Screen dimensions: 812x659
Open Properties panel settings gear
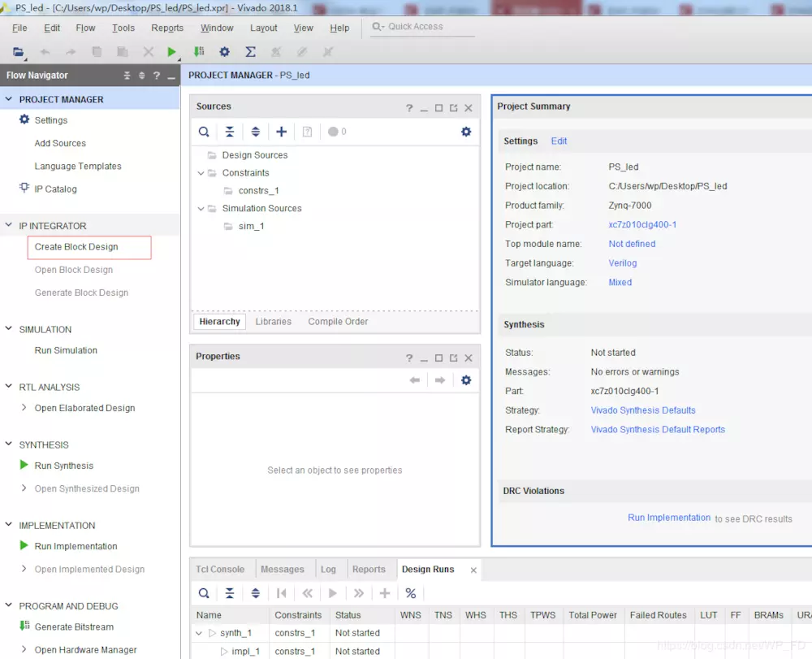coord(466,380)
